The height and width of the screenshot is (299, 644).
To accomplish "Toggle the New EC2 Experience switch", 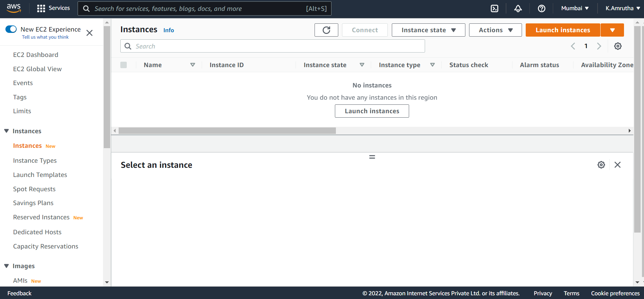I will pyautogui.click(x=11, y=29).
